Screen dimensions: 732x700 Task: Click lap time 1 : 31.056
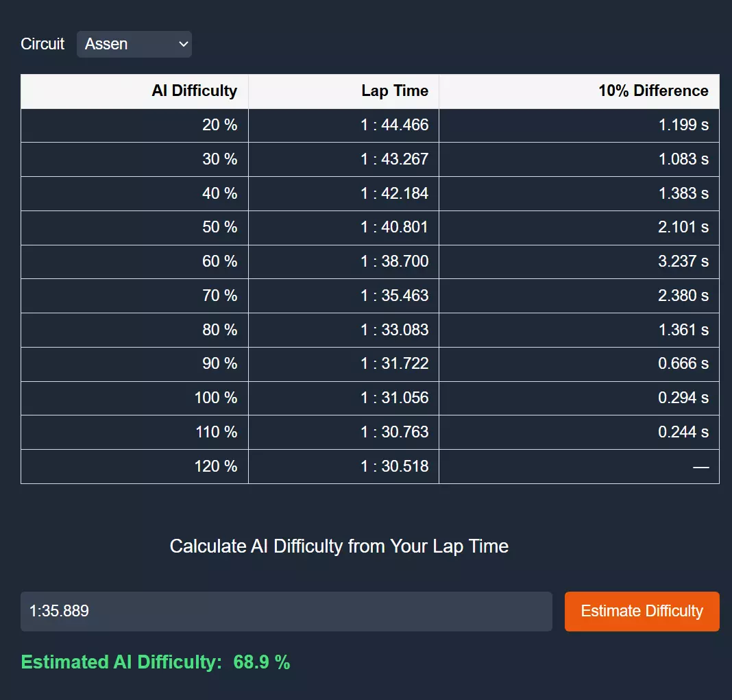click(395, 398)
